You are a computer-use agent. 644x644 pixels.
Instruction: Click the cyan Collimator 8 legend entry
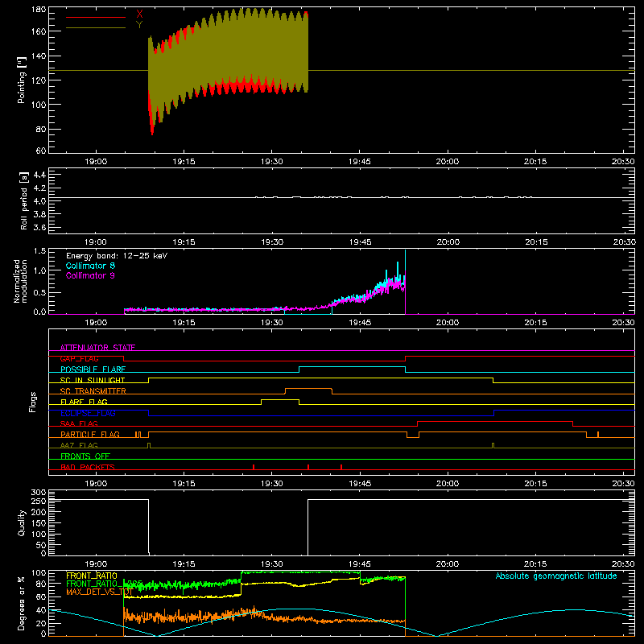coord(90,266)
